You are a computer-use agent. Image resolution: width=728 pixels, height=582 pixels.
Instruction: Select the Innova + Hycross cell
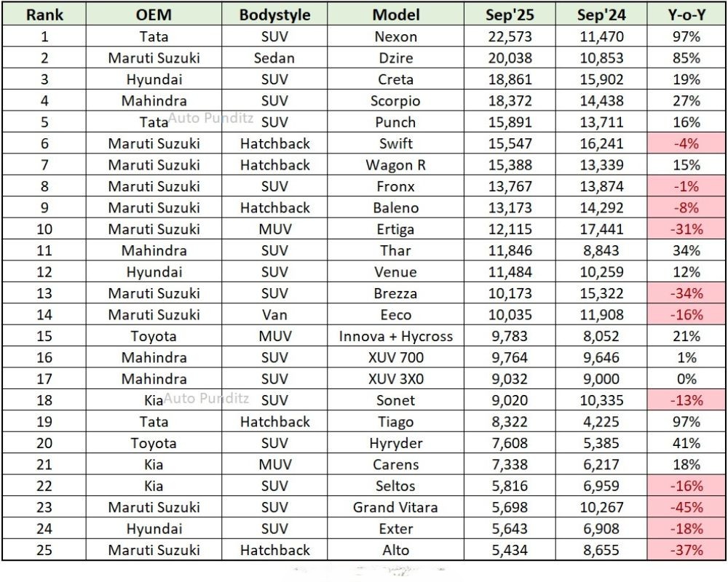396,336
